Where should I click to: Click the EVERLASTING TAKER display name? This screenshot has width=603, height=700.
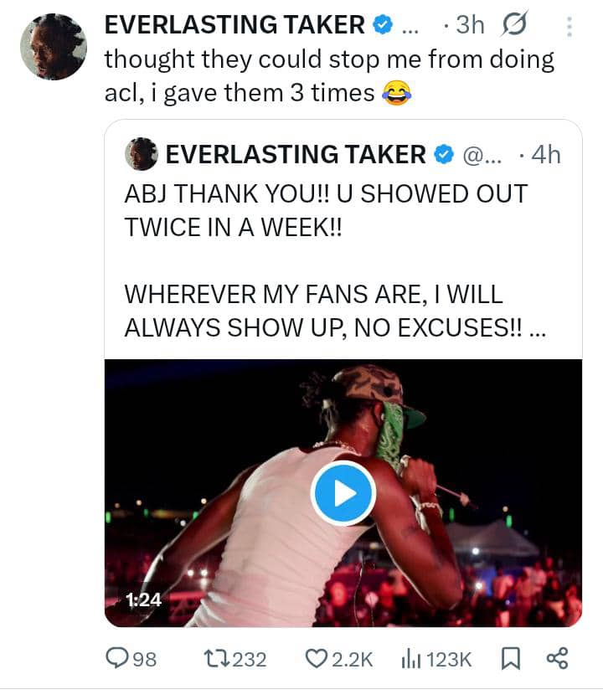pos(234,24)
